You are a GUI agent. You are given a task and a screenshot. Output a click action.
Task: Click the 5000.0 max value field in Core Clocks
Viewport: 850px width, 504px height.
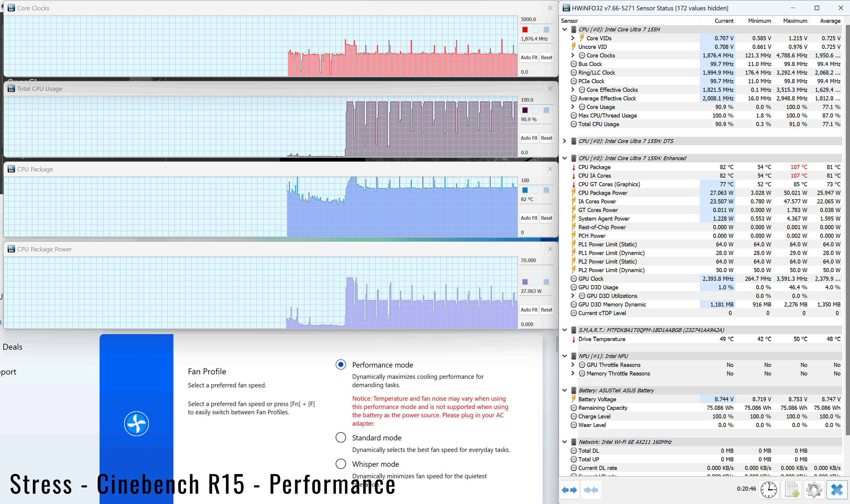click(x=536, y=19)
